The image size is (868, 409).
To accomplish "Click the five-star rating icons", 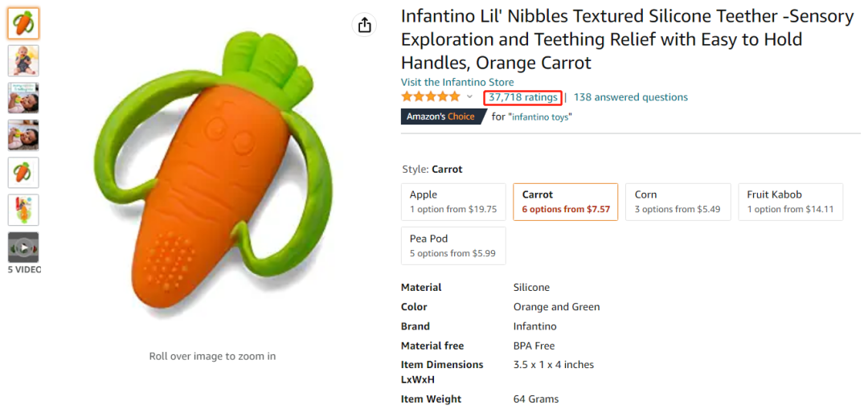I will 431,97.
